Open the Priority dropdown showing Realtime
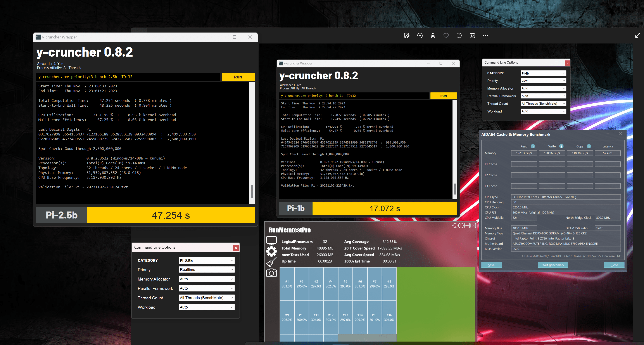Viewport: 644px width, 345px height. click(x=207, y=269)
